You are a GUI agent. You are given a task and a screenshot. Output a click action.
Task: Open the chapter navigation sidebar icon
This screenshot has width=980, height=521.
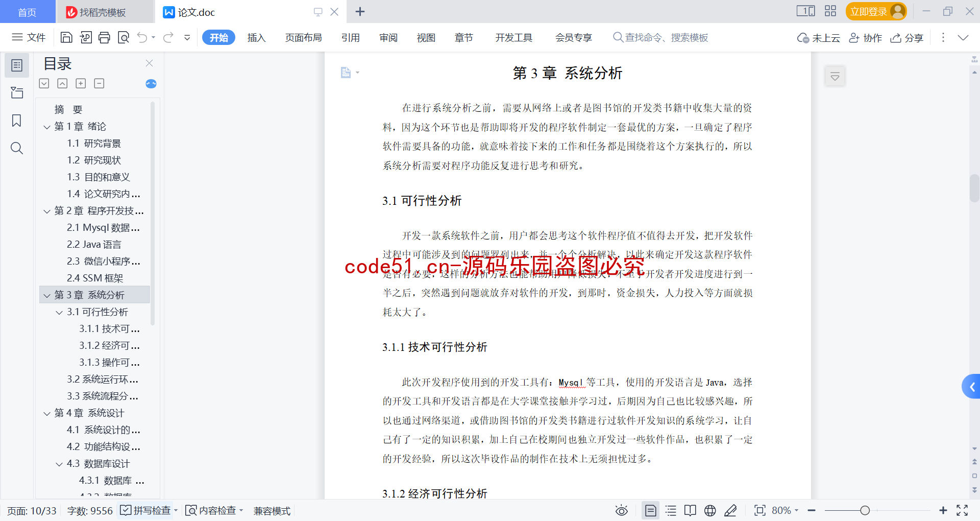tap(17, 93)
